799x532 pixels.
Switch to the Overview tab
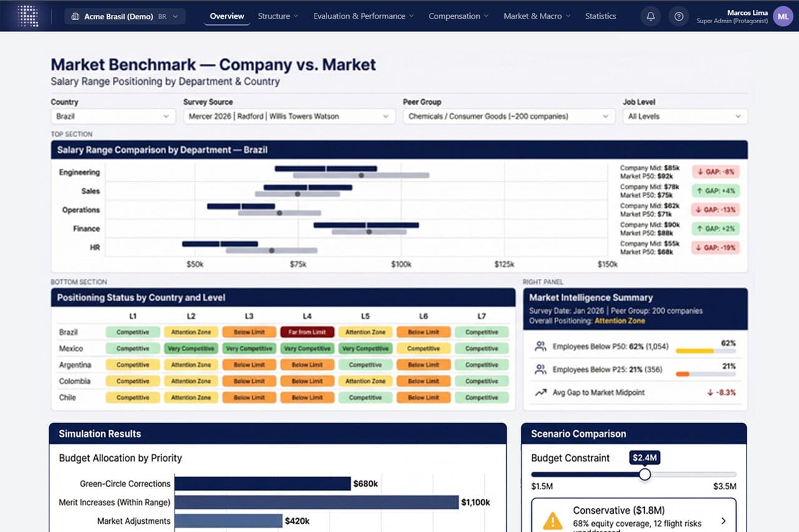[227, 16]
